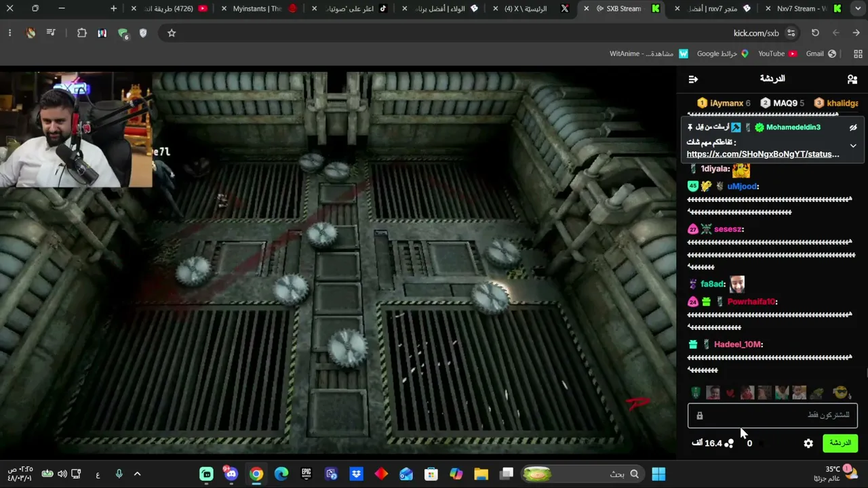Open the browser three-dot menu
868x488 pixels.
(x=9, y=33)
